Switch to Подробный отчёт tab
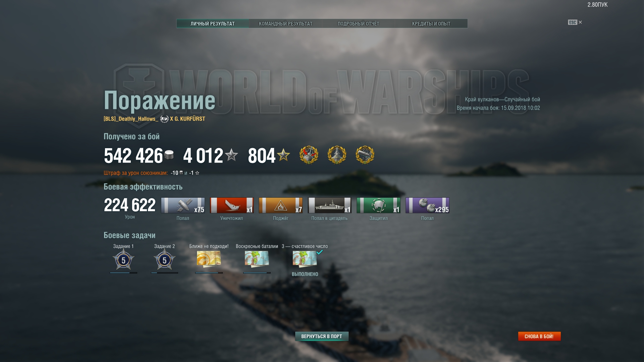The width and height of the screenshot is (644, 362). click(359, 23)
